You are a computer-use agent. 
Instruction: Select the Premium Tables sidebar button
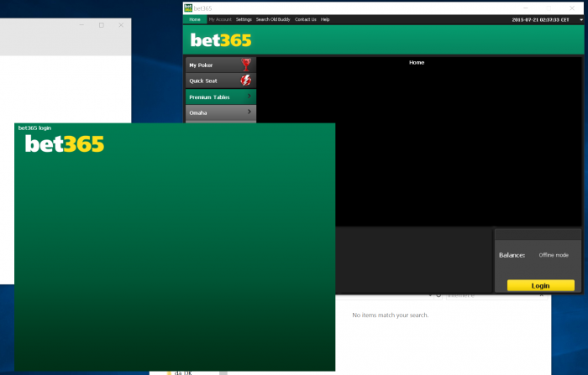coord(220,96)
